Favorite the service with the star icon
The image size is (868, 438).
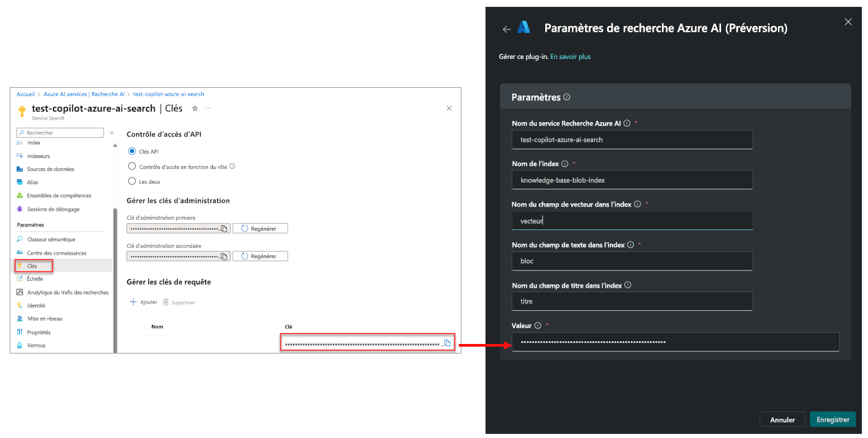[x=195, y=108]
